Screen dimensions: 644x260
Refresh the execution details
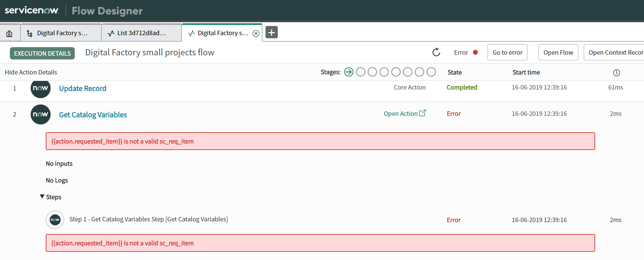point(436,52)
